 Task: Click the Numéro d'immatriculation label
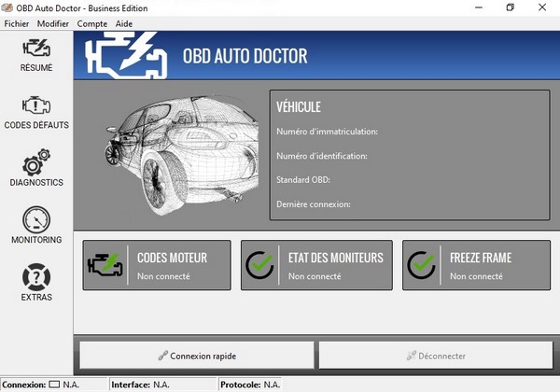328,132
